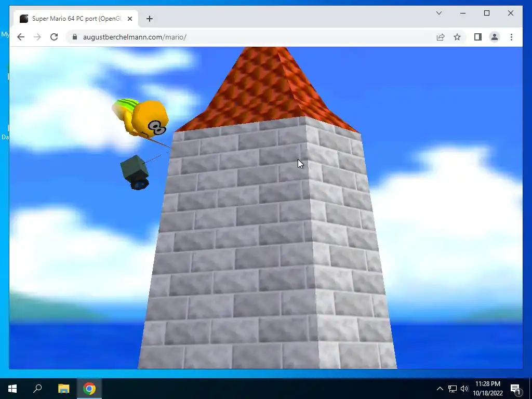Open Chrome's three-dot menu

[511, 37]
